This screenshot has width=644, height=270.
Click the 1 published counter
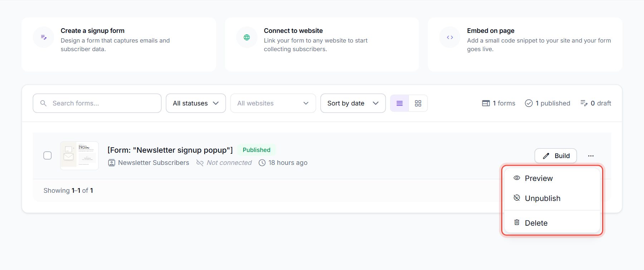coord(547,103)
